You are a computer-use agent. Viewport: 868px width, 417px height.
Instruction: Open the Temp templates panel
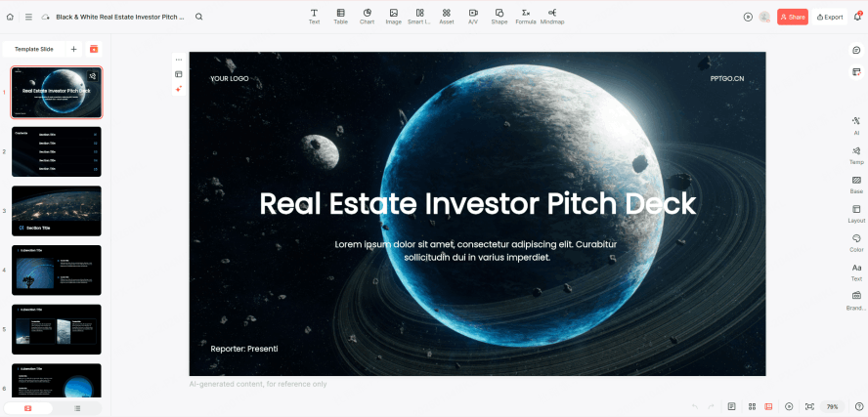click(856, 155)
